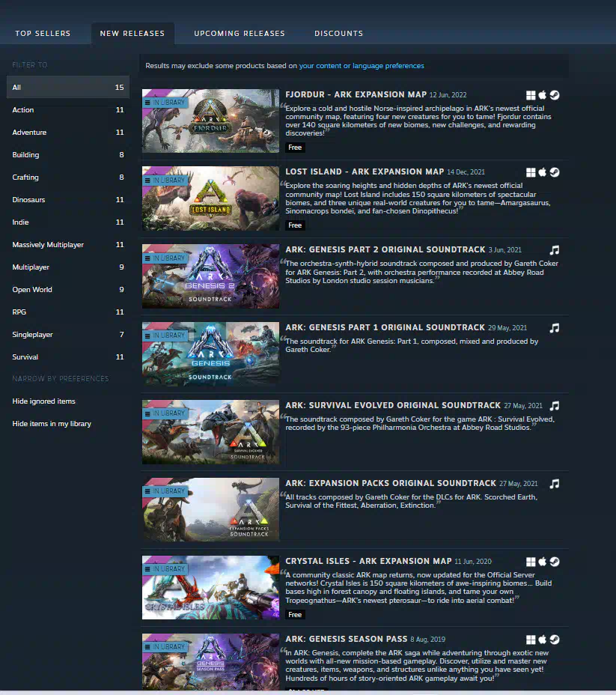
Task: Filter results to RPG
Action: click(68, 312)
